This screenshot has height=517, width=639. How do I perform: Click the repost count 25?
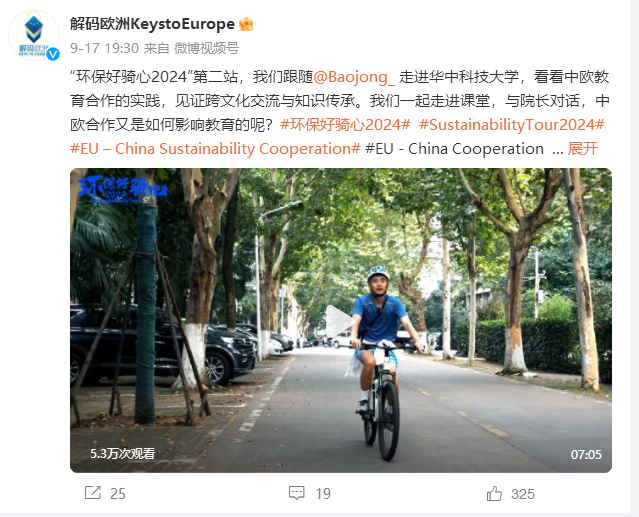(x=118, y=494)
